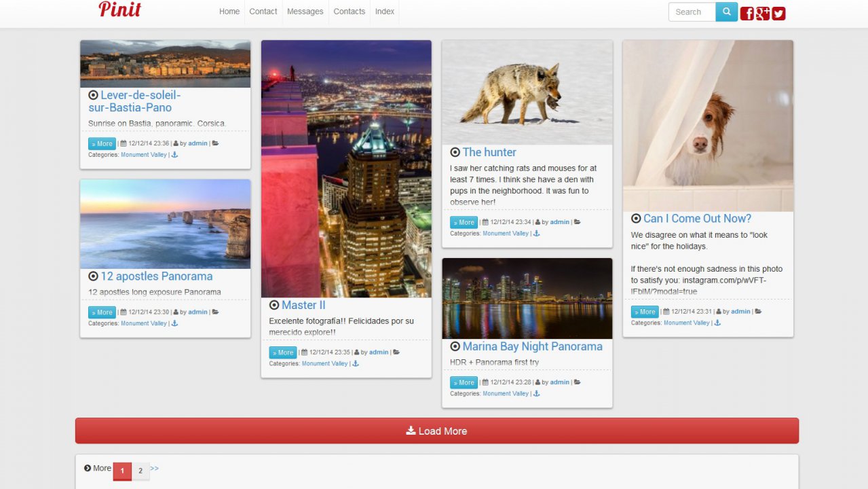Click the Load More button
The image size is (868, 489).
pos(437,431)
